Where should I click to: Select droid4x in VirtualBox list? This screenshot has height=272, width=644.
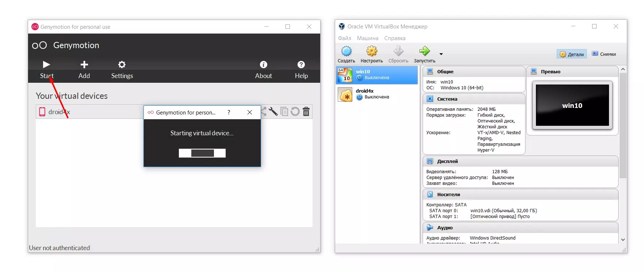[x=376, y=94]
